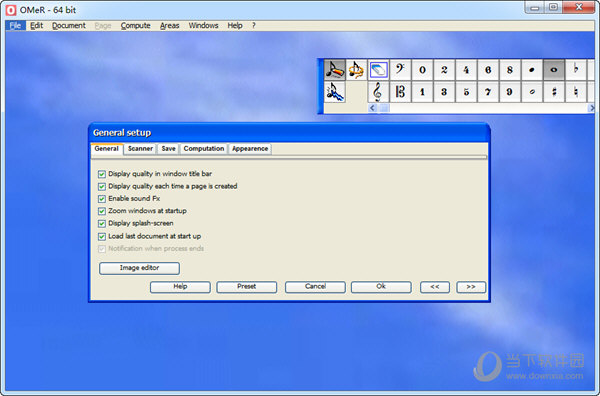The width and height of the screenshot is (600, 396).
Task: Pick time digit 8 in palette
Action: [x=510, y=70]
